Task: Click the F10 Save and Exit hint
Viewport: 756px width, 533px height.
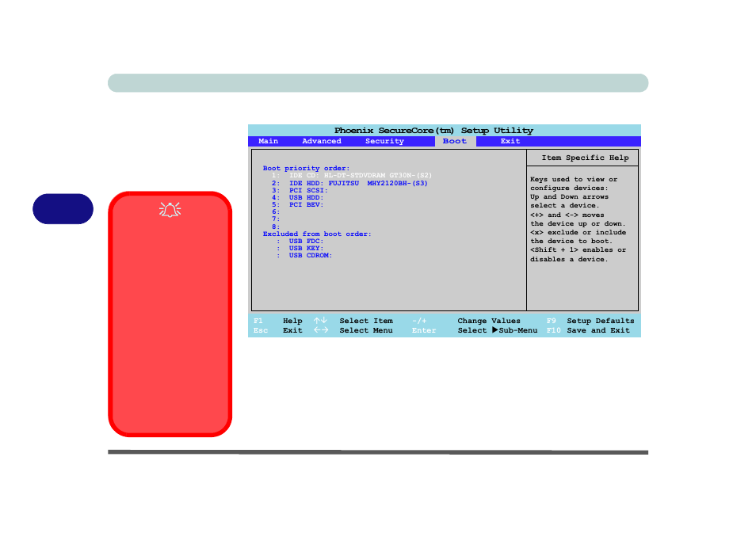Action: pos(588,330)
